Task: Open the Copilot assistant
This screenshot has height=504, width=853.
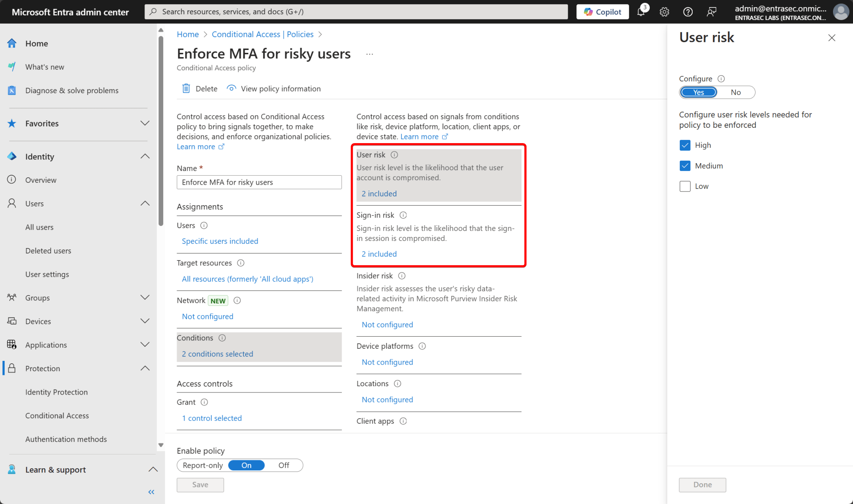Action: click(x=602, y=12)
